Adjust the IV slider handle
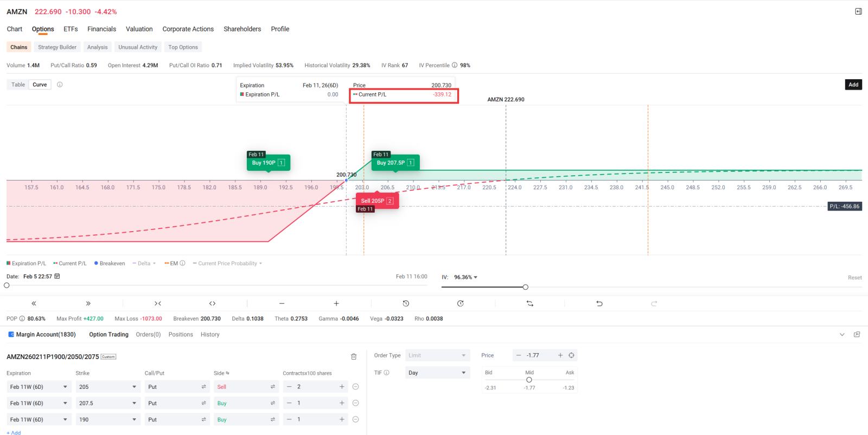This screenshot has width=868, height=435. click(525, 287)
